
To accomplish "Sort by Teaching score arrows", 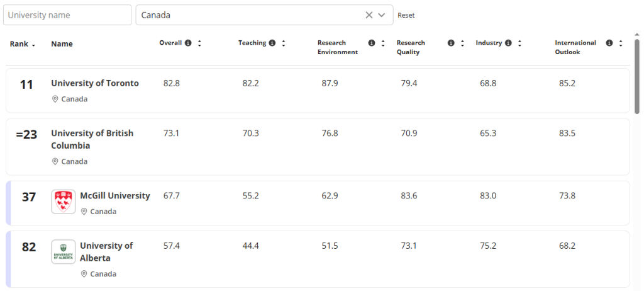I will pos(284,43).
